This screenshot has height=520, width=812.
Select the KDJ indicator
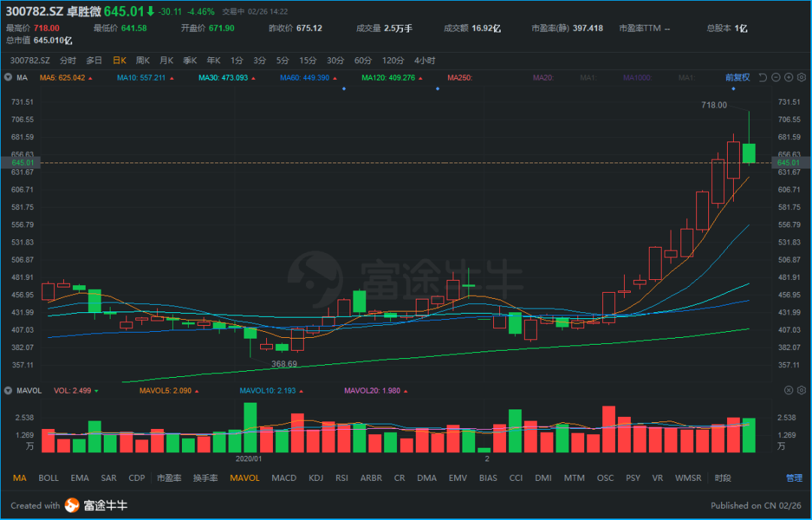tap(316, 478)
